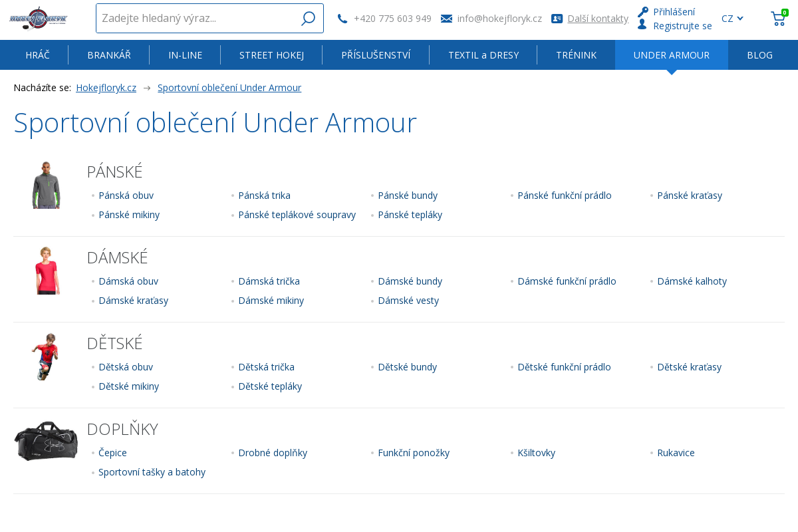Open the BRANKÁŘ menu tab
The image size is (798, 532).
click(109, 55)
